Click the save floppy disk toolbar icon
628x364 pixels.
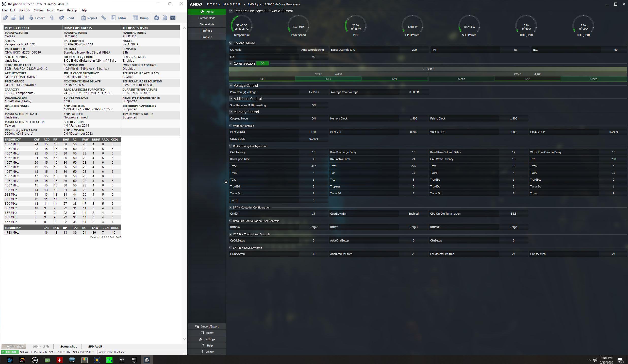(22, 18)
